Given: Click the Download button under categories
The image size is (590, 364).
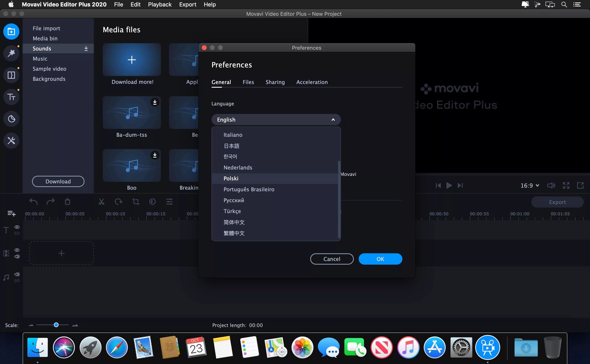Looking at the screenshot, I should click(58, 181).
